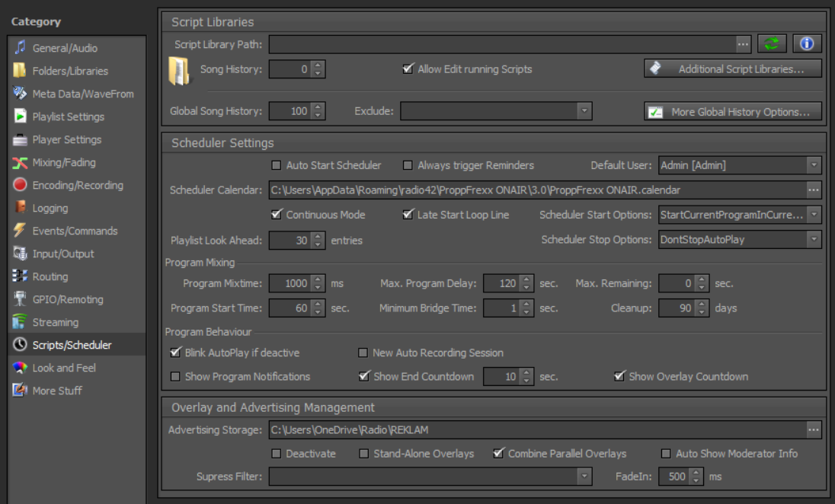Expand the Default User dropdown
The image size is (835, 504).
(814, 165)
